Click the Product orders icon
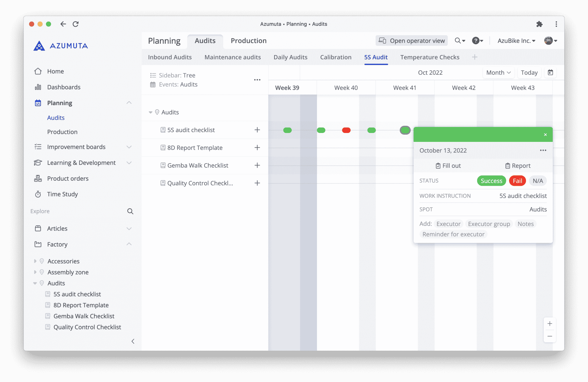588x382 pixels. 38,178
